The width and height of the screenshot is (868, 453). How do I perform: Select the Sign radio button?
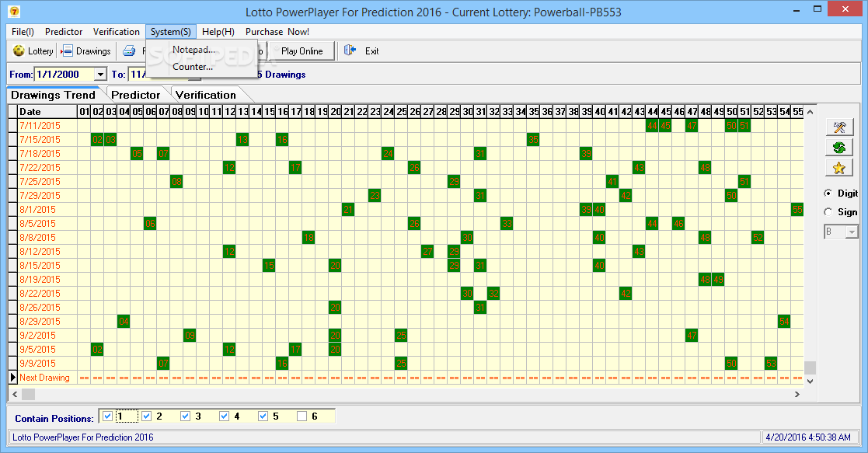click(828, 211)
